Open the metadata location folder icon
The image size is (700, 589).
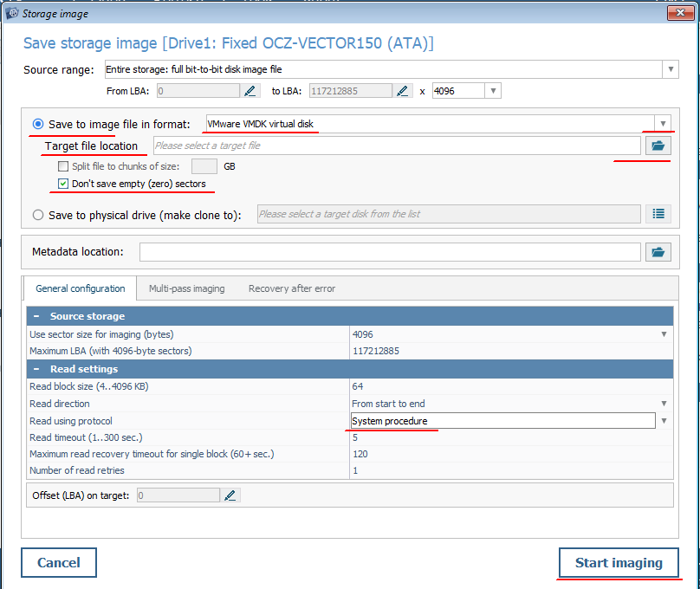point(658,252)
